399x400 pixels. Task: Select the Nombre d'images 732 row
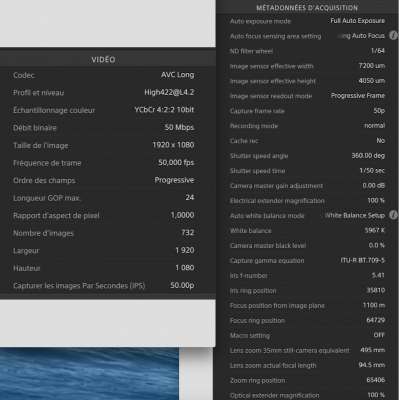click(103, 233)
